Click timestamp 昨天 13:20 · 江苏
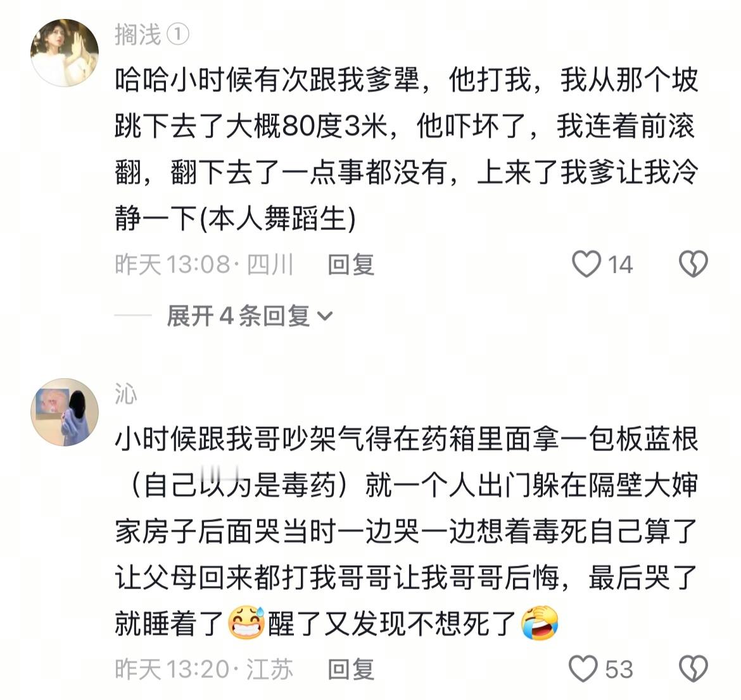 [204, 669]
